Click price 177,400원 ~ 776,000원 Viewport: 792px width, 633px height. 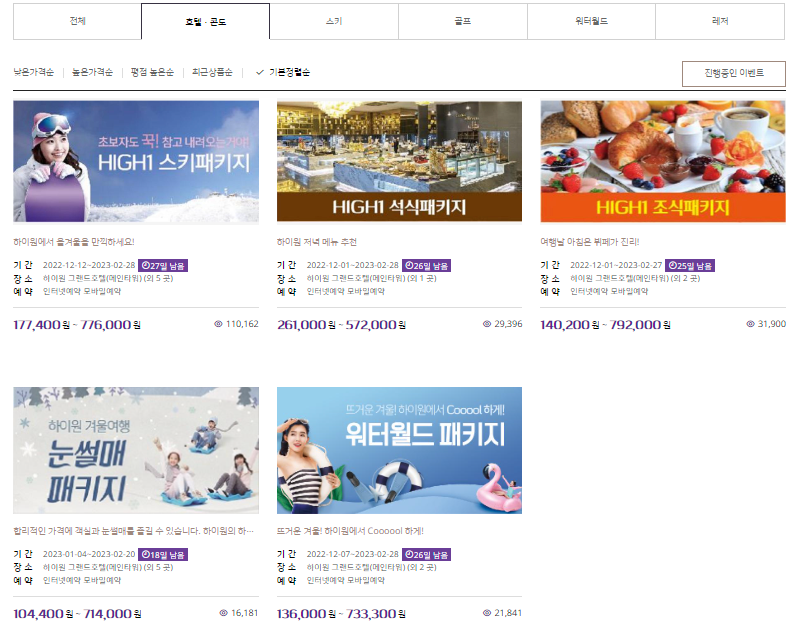tap(77, 325)
